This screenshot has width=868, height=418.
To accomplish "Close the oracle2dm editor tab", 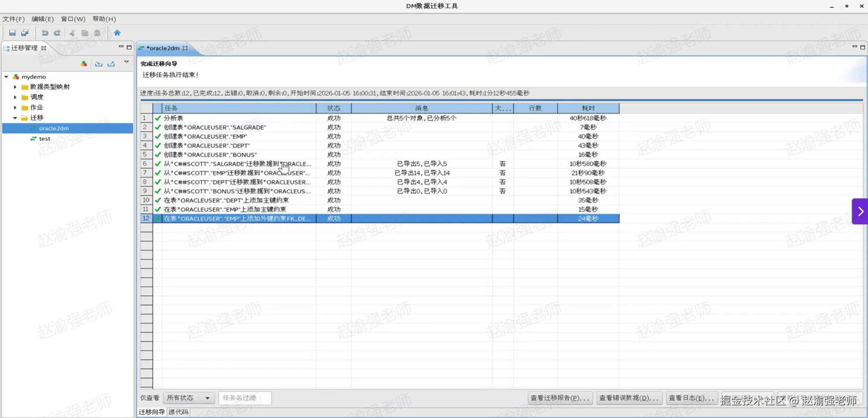I will tap(185, 48).
